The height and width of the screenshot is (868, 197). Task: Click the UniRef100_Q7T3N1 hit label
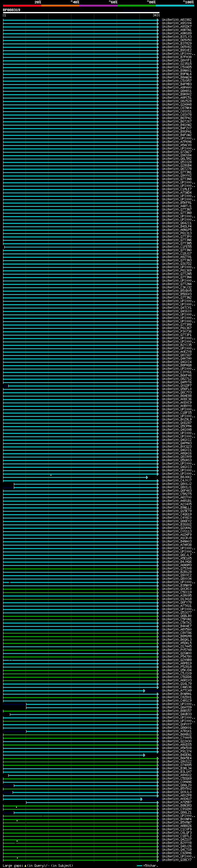pyautogui.click(x=176, y=172)
